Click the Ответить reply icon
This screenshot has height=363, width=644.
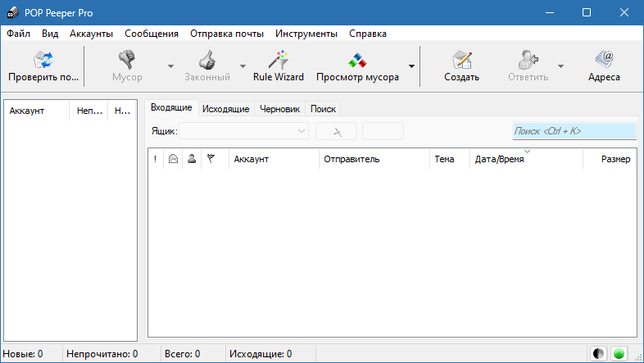528,60
